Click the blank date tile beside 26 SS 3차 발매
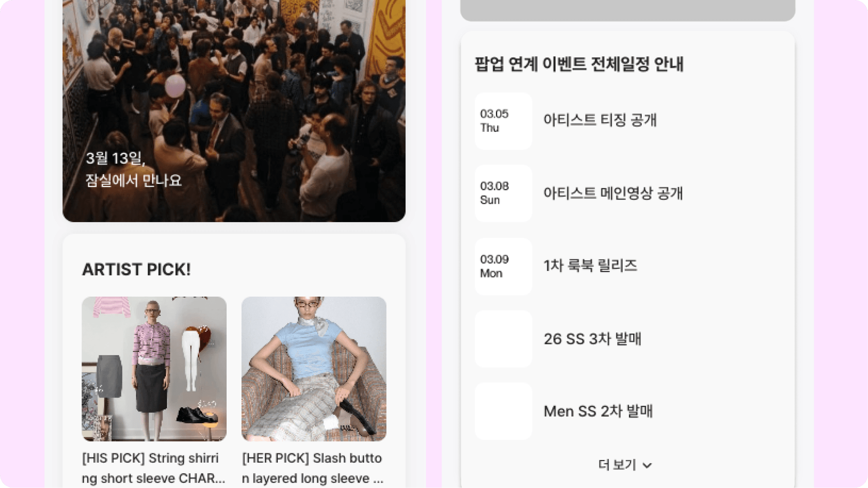This screenshot has width=868, height=488. pos(503,339)
